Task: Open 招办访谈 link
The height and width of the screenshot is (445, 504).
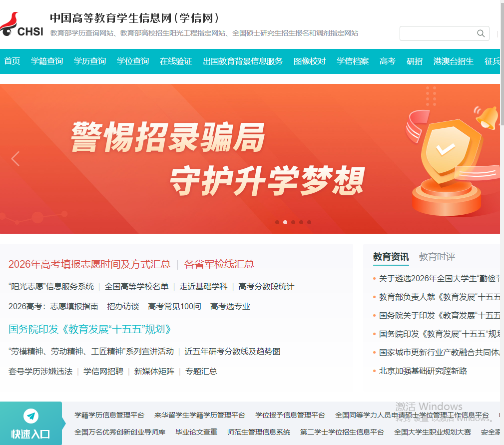Action: (123, 306)
